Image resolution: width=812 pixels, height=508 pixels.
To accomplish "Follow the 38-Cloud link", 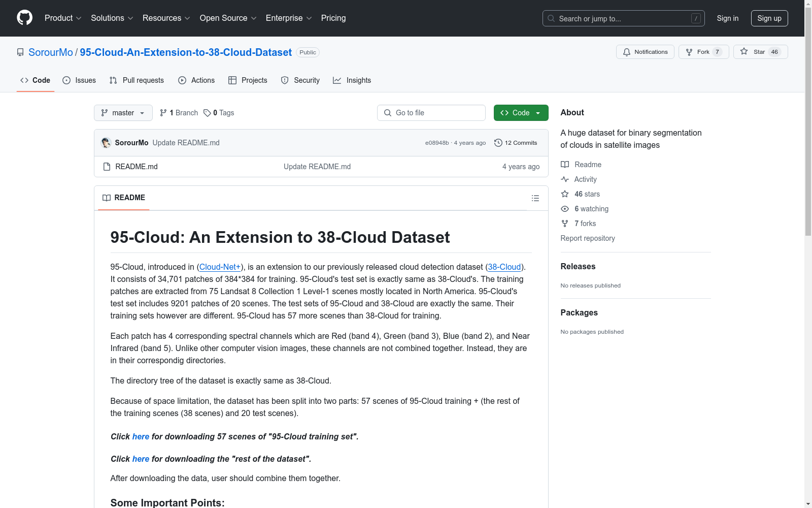I will click(x=504, y=267).
